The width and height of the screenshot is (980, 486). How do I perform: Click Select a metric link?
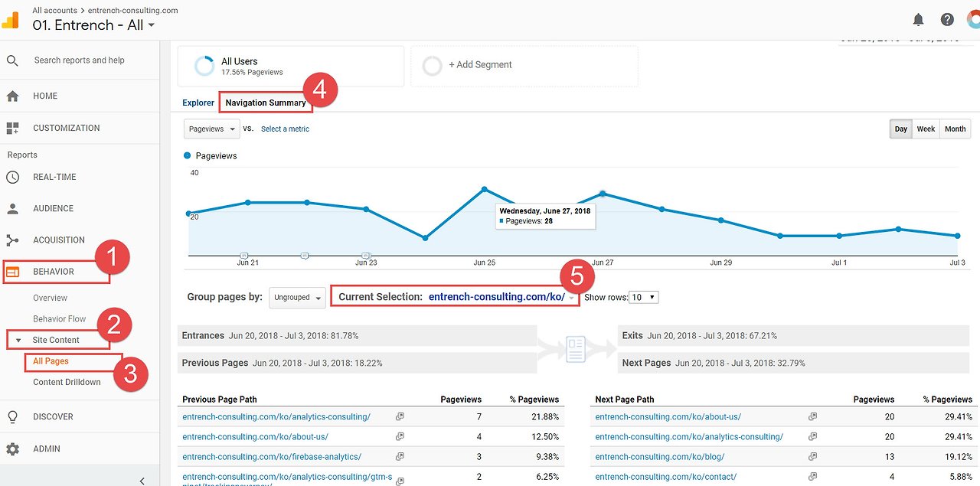tap(285, 129)
